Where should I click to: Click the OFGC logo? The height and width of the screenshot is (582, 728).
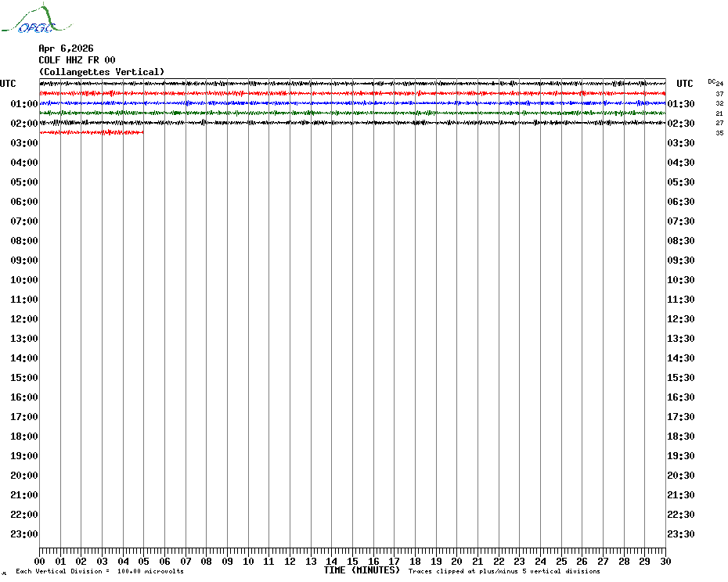[36, 19]
